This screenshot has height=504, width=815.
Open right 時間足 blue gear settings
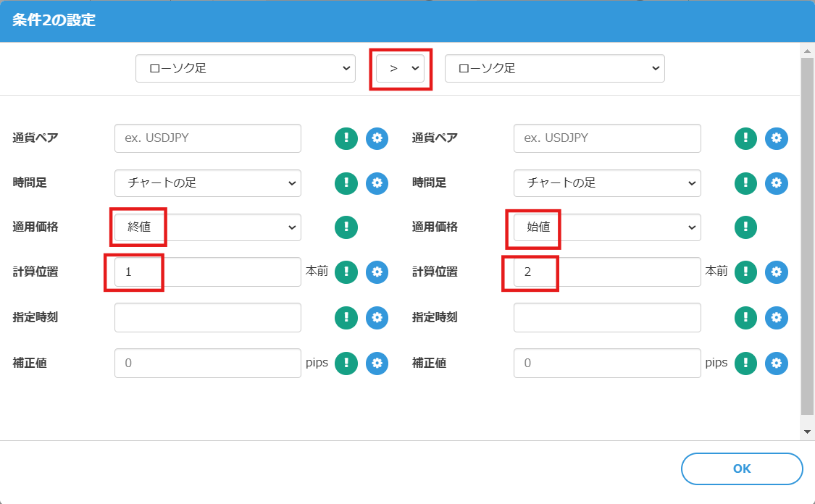(777, 183)
